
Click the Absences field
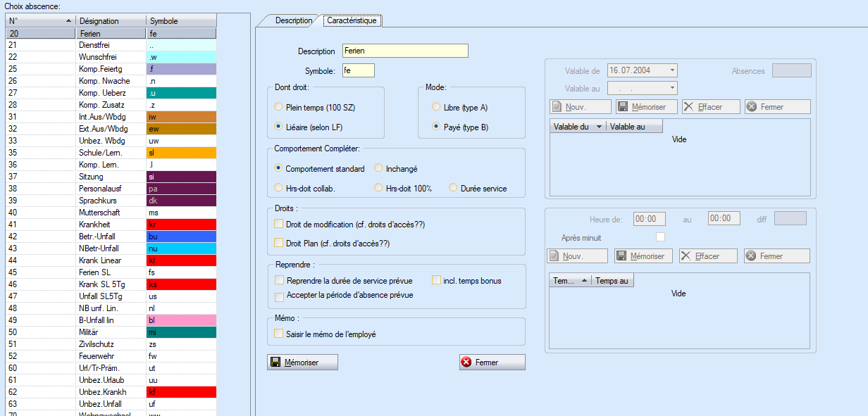coord(792,70)
